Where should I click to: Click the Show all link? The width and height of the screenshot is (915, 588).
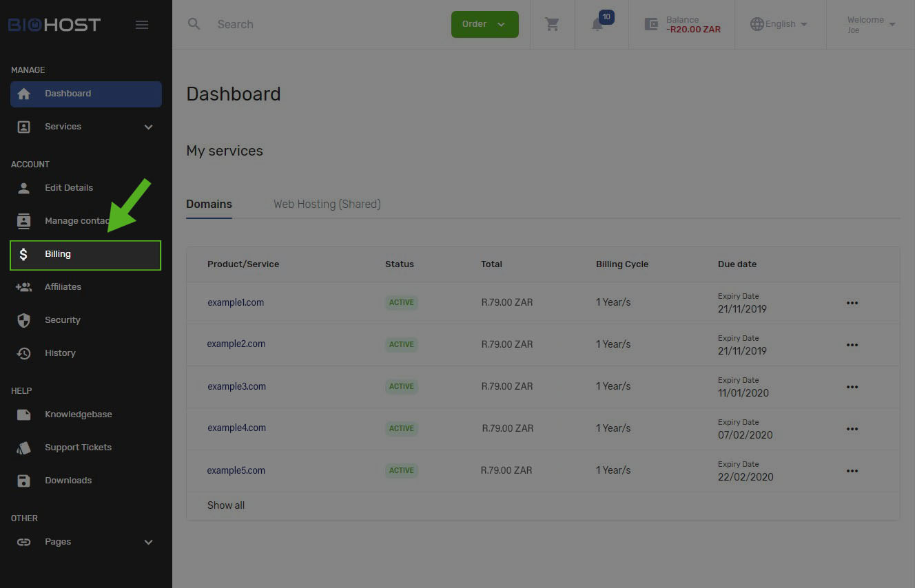(226, 505)
